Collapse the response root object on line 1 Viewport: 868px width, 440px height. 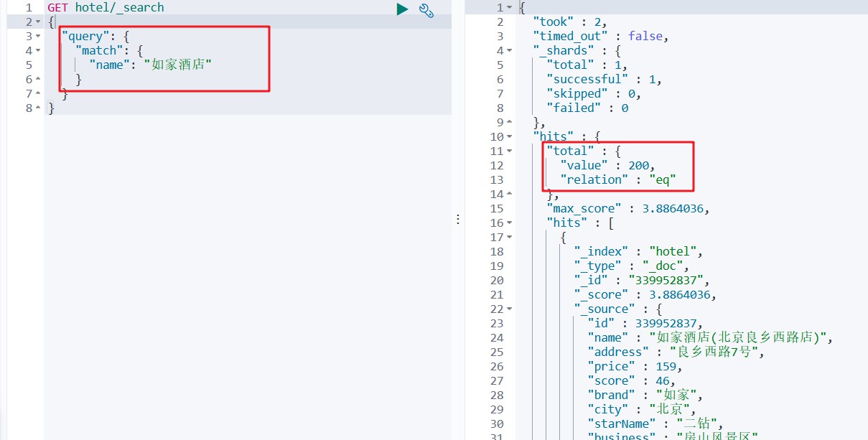[509, 7]
